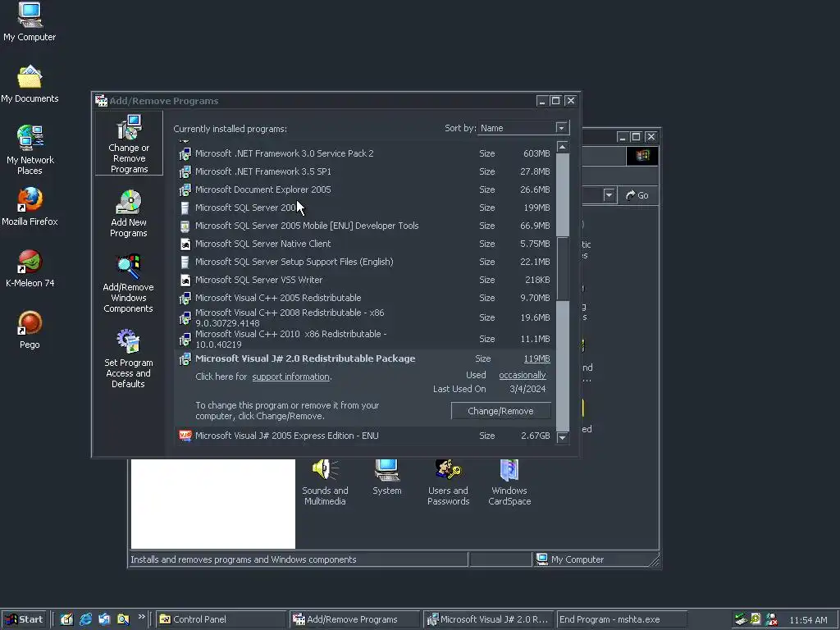Click the Outlook Express quick launch icon
This screenshot has height=630, width=840.
point(104,619)
